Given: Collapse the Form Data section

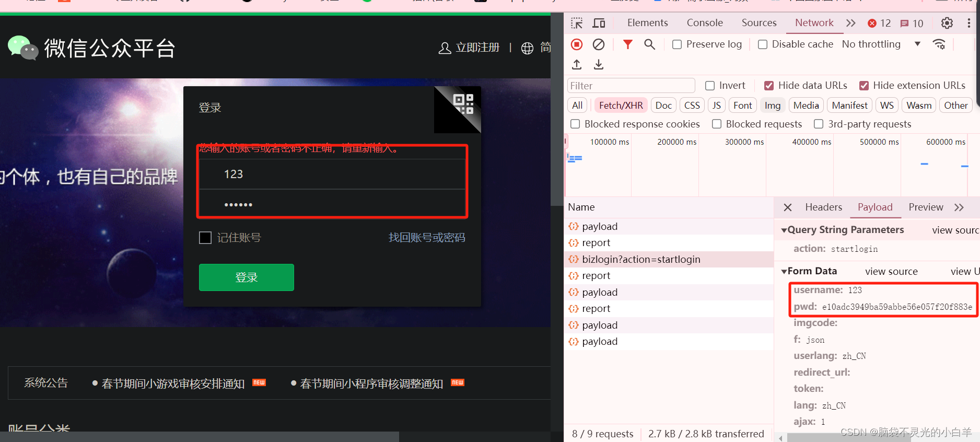Looking at the screenshot, I should [784, 271].
